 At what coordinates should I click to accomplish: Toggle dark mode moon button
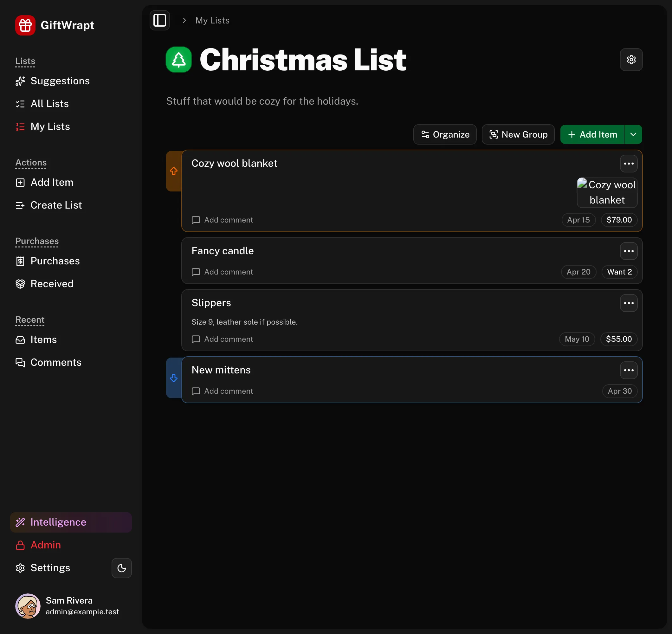[x=122, y=568]
